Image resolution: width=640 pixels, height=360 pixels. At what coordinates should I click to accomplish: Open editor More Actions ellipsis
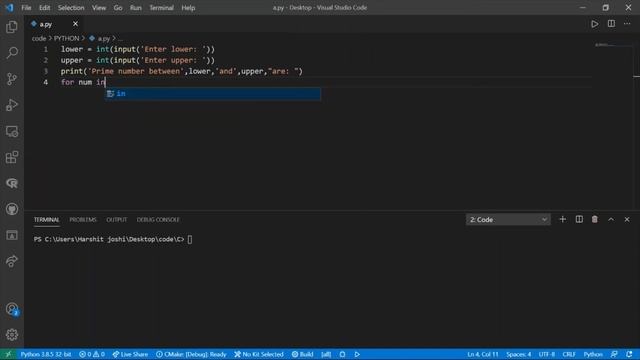point(627,24)
